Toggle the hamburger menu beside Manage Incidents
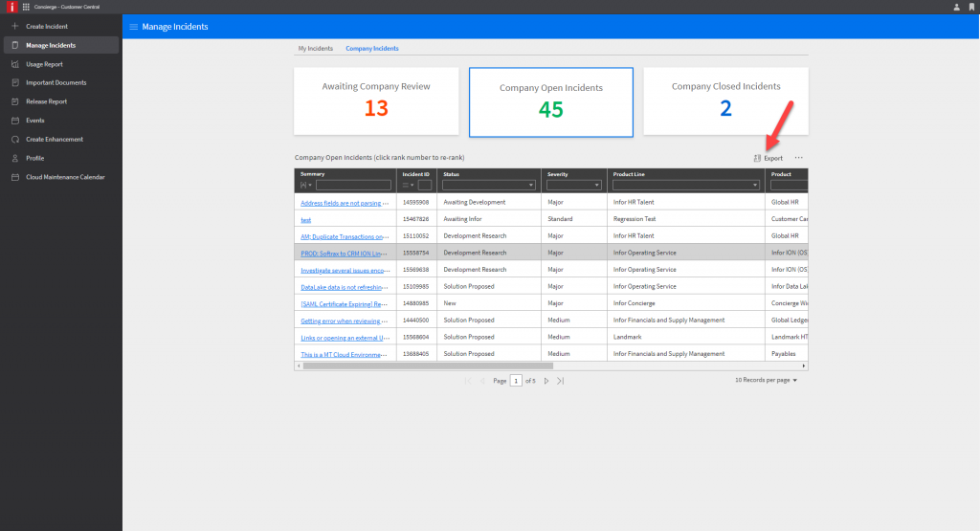The image size is (980, 531). [133, 27]
